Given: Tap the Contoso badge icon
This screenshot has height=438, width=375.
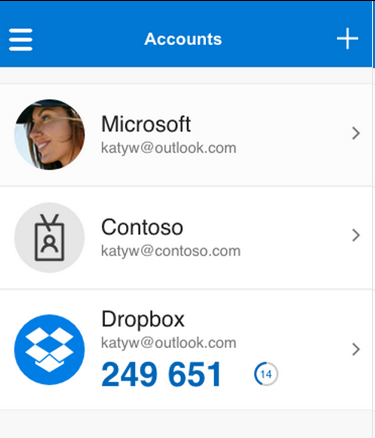Looking at the screenshot, I should click(49, 237).
